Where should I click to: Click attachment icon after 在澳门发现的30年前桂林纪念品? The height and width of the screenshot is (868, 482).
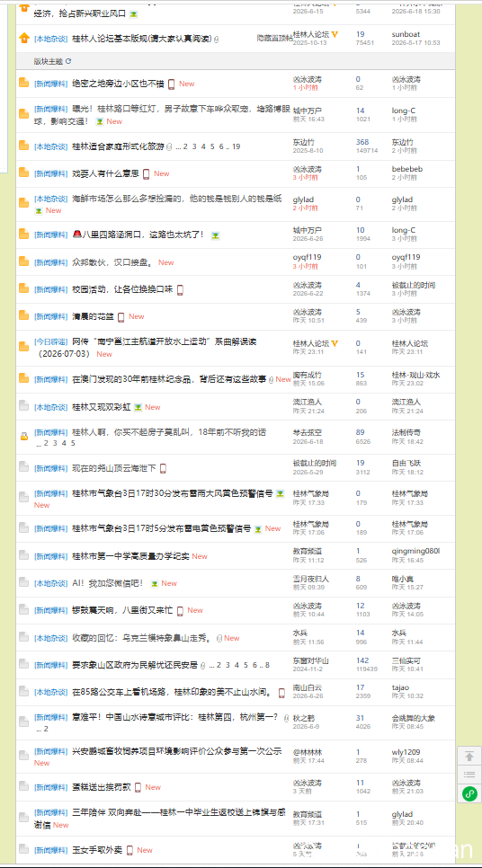click(271, 380)
